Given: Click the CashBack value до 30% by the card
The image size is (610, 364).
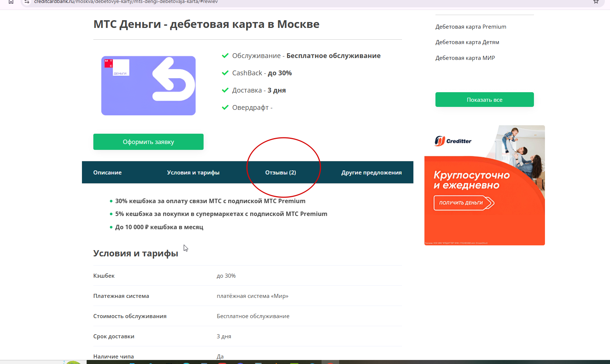Looking at the screenshot, I should point(280,73).
